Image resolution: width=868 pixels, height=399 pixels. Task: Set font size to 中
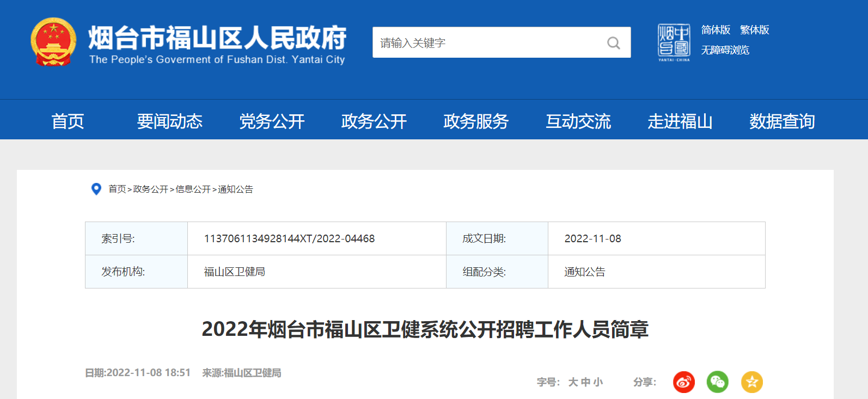(x=585, y=382)
